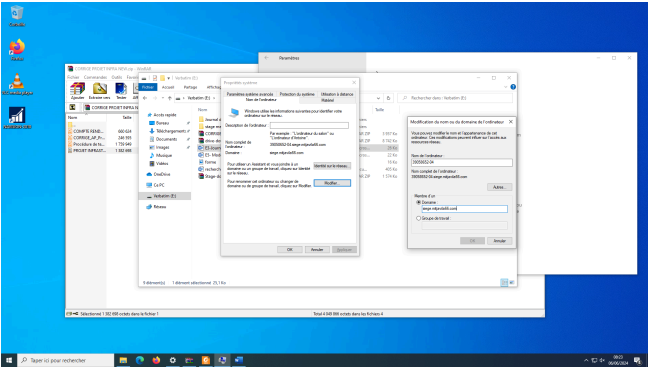Click the WinRAR Ajouter toolbar icon
The width and height of the screenshot is (651, 369).
77,90
